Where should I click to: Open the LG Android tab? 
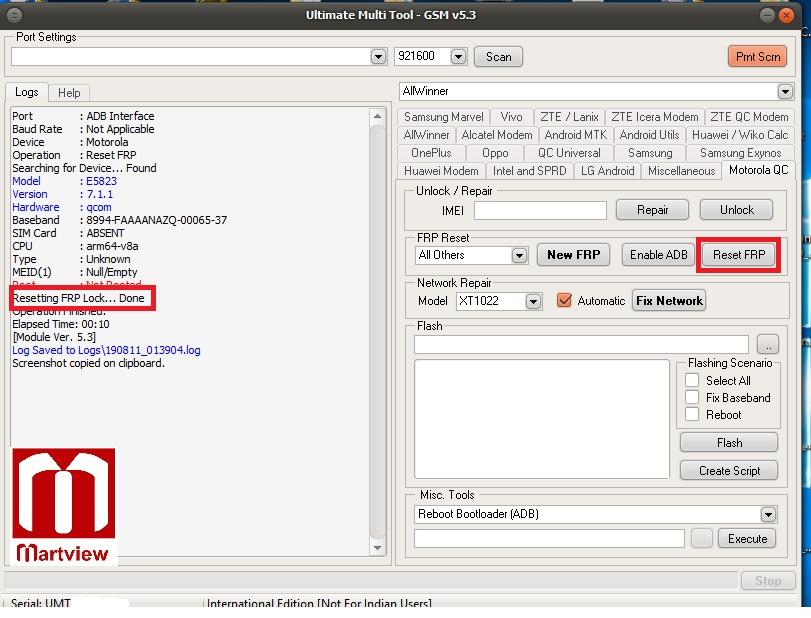607,171
